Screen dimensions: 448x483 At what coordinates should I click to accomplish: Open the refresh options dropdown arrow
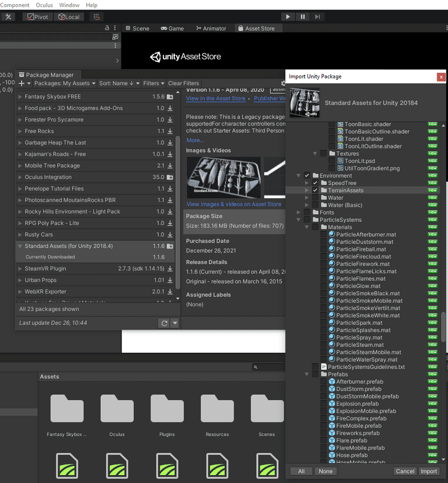[175, 323]
